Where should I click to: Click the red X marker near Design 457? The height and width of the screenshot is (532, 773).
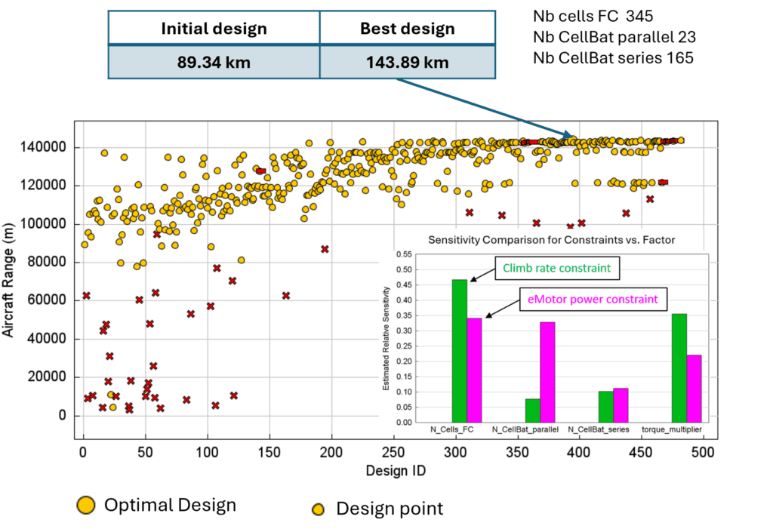pyautogui.click(x=650, y=199)
